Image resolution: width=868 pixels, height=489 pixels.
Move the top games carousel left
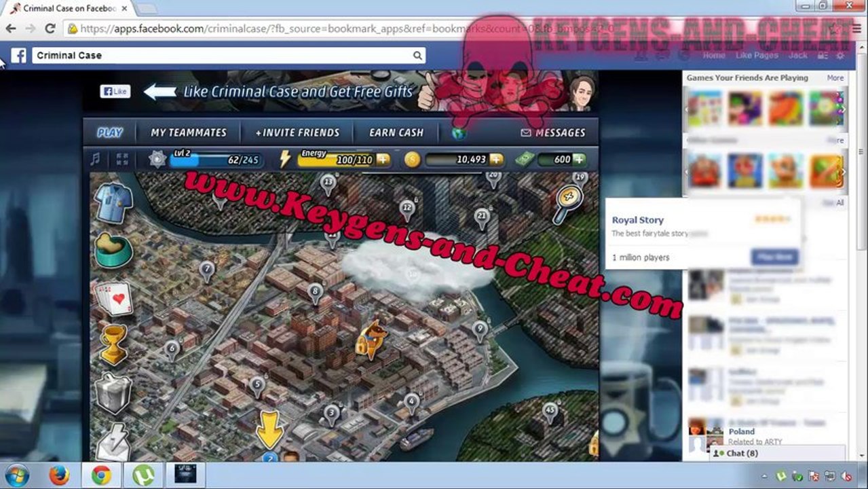686,109
